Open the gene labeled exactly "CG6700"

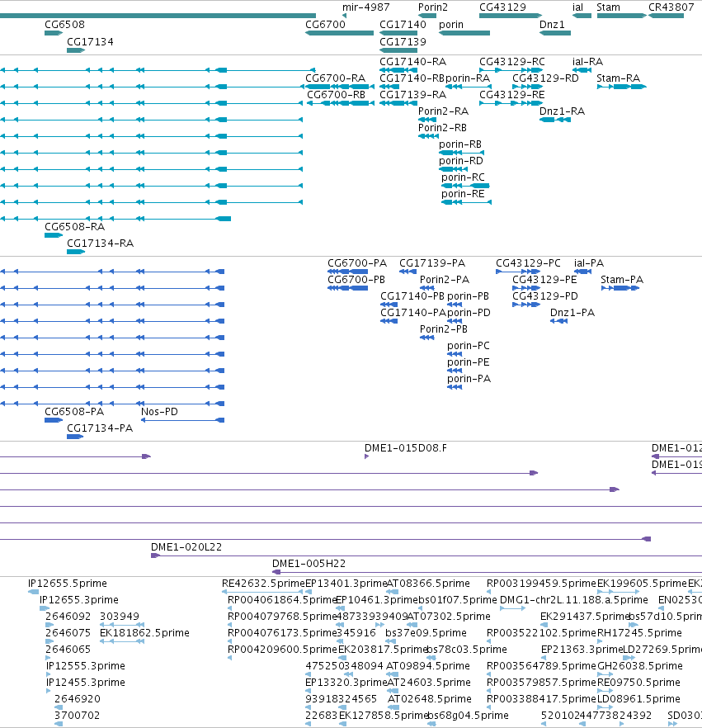[x=325, y=25]
